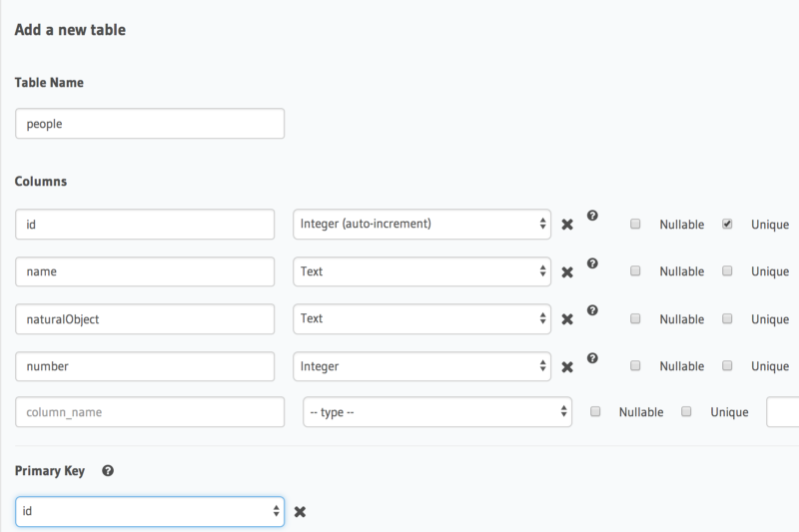The height and width of the screenshot is (532, 799).
Task: Enable Nullable for the name column
Action: (x=635, y=270)
